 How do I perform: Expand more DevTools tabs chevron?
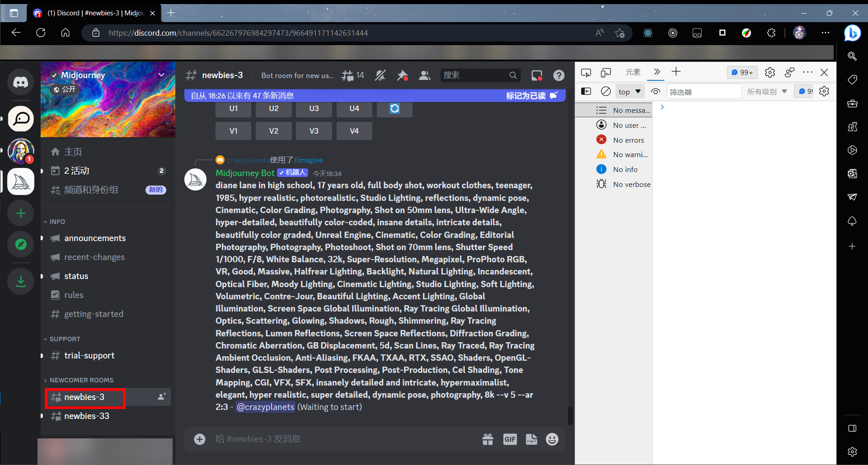tap(657, 72)
